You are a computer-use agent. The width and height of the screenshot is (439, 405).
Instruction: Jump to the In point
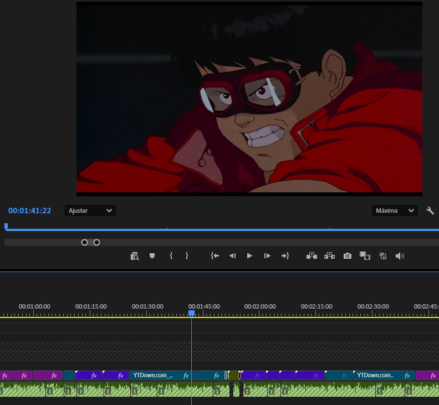click(215, 256)
